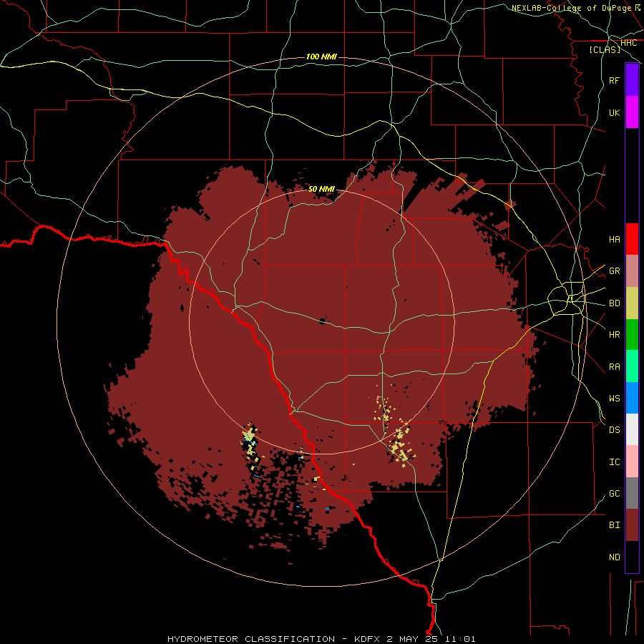The height and width of the screenshot is (644, 644).
Task: Click the RA light green legend swatch
Action: coord(632,366)
